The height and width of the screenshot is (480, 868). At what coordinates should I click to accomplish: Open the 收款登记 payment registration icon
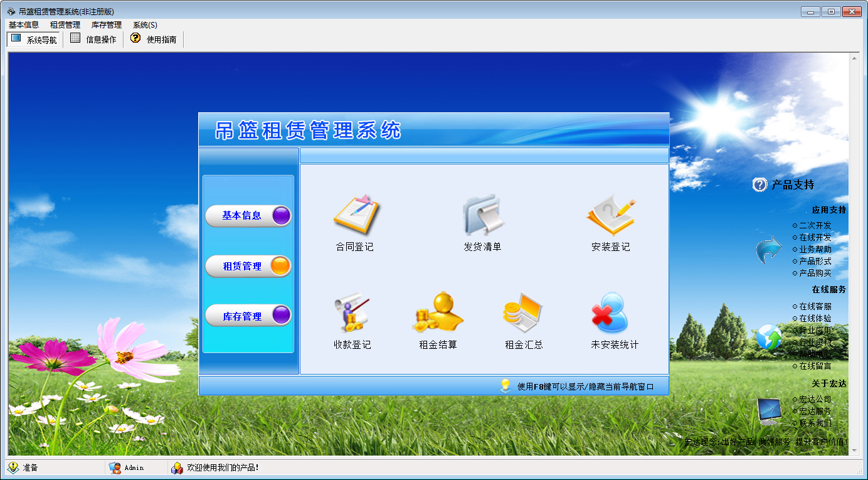point(352,314)
